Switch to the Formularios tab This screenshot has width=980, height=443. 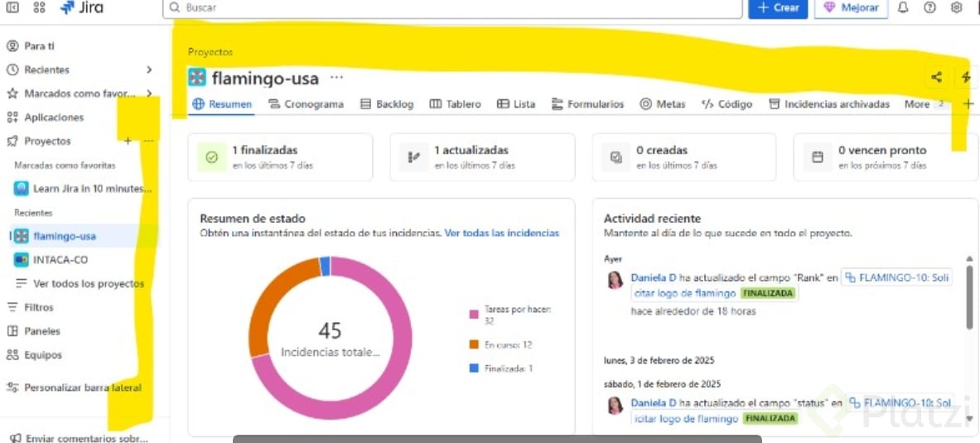pos(588,104)
